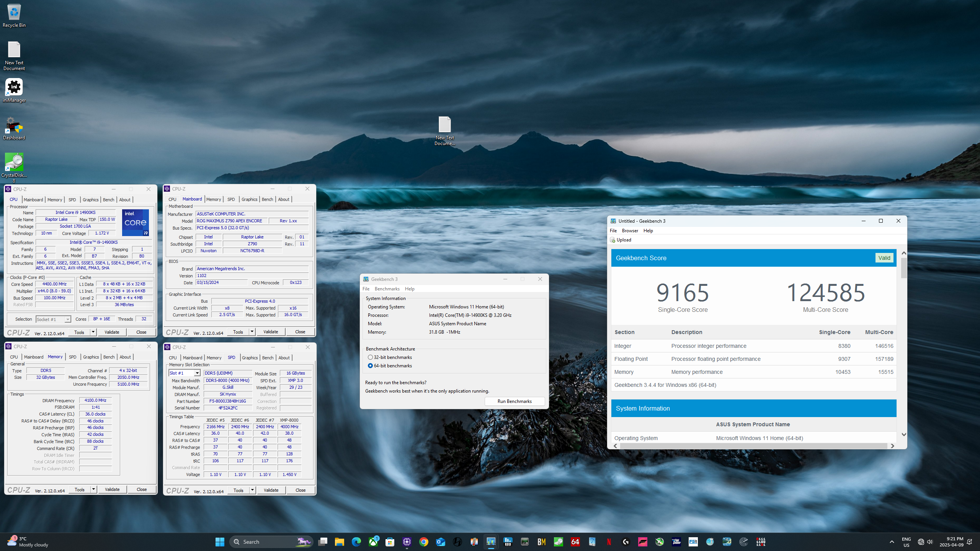Click Validate in the CPU tab window
This screenshot has width=980, height=551.
pyautogui.click(x=112, y=332)
